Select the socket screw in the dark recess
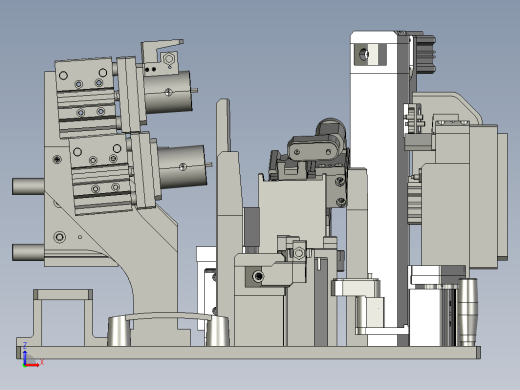Screen dimensions: 520x390 (258, 276)
